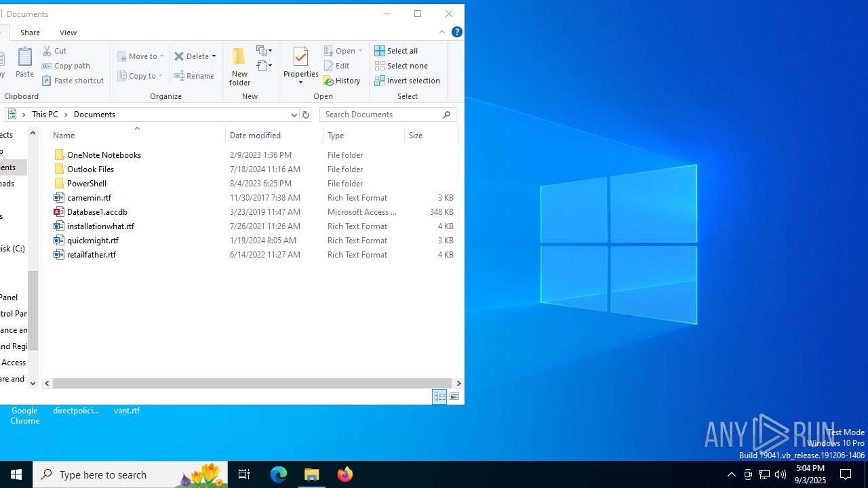The width and height of the screenshot is (868, 488).
Task: Expand the Delete options arrow
Action: click(214, 56)
